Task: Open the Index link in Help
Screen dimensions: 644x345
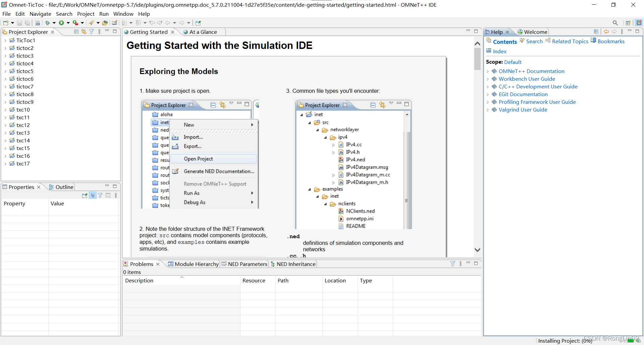Action: click(500, 51)
